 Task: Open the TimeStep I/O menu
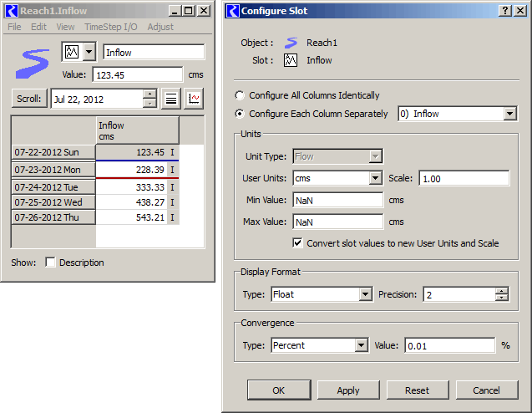click(x=111, y=27)
